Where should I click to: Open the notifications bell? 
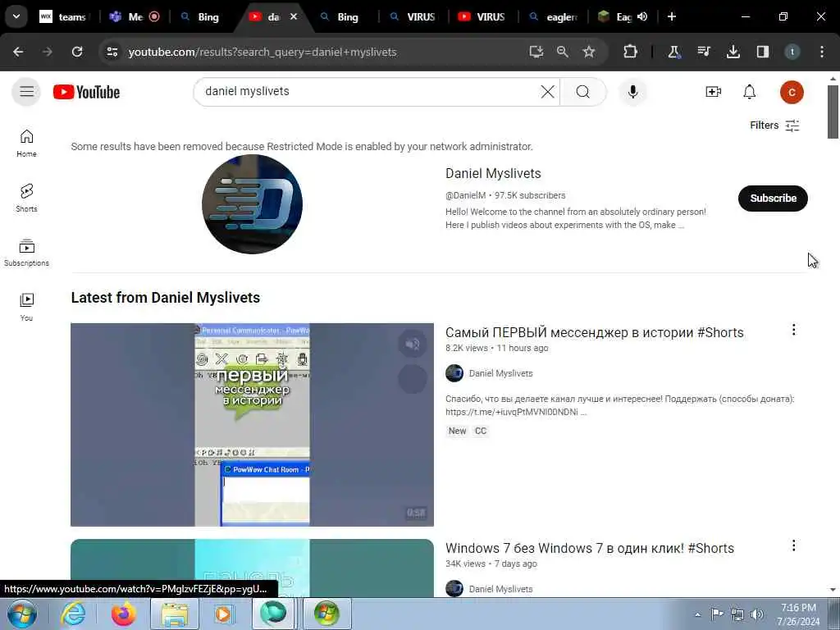[750, 92]
